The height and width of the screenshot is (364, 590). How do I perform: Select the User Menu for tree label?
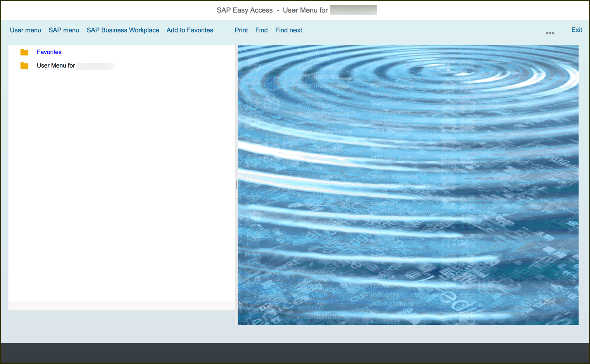(56, 66)
